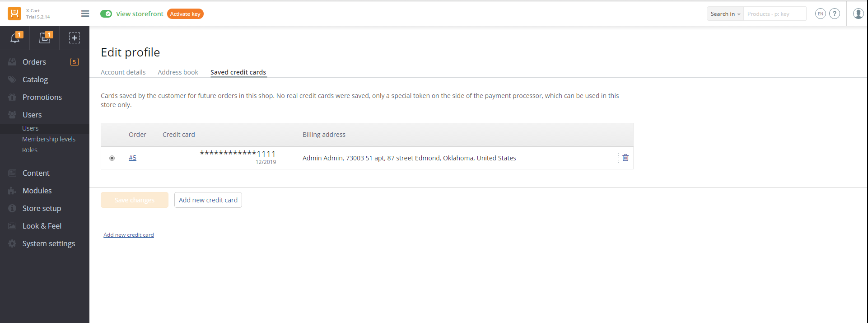Screen dimensions: 868x323
Task: Open Membership levels in sidebar
Action: (49, 139)
